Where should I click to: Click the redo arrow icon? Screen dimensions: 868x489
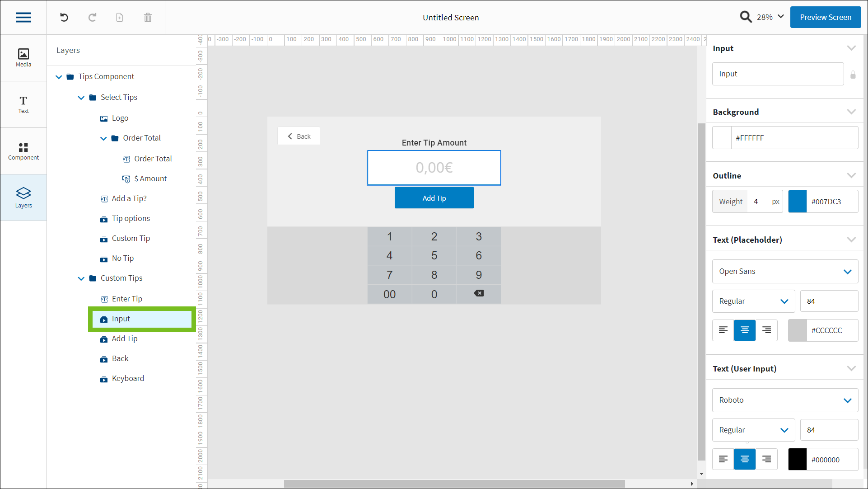92,17
